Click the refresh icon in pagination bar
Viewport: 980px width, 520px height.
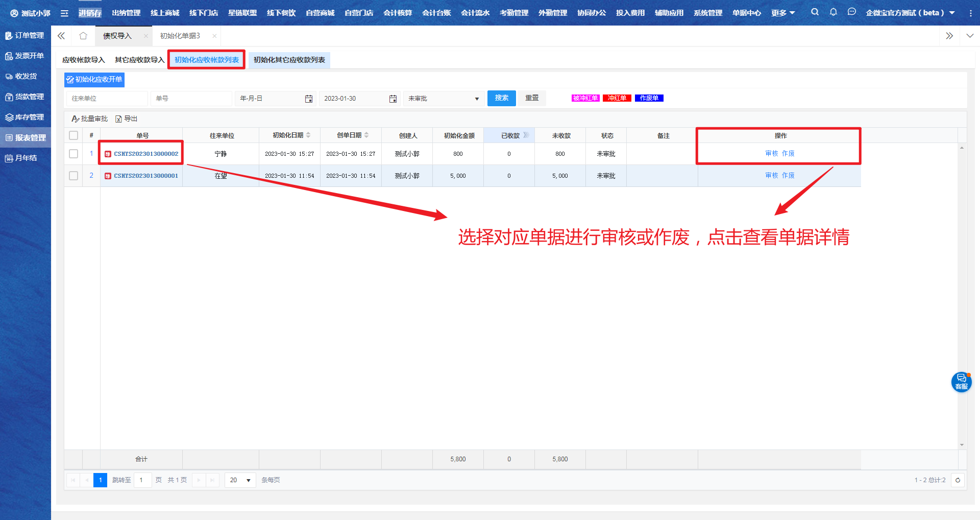coord(958,480)
